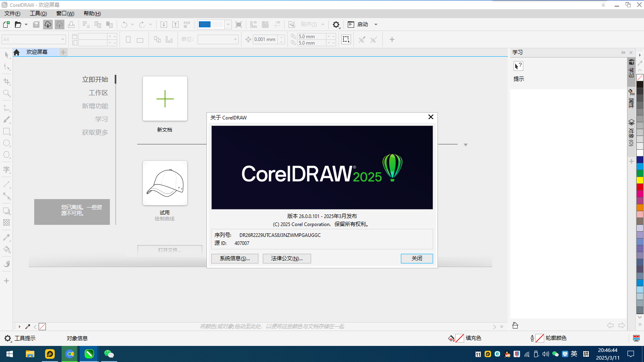The image size is (644, 362).
Task: Open the Window menu
Action: (x=65, y=13)
